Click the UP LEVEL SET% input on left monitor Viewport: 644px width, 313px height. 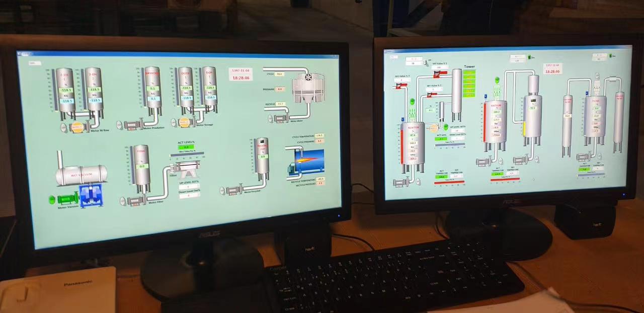coord(189,187)
